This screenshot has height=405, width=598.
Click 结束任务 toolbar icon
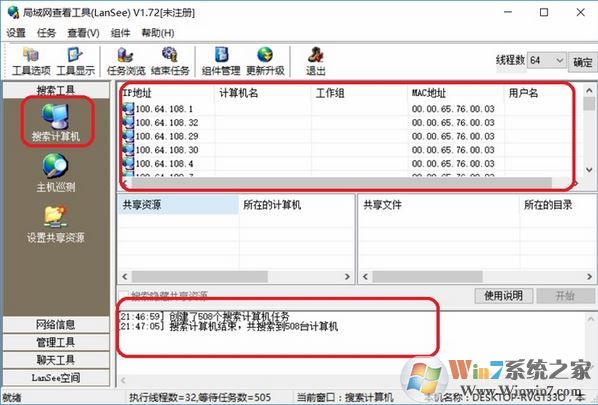[x=170, y=61]
